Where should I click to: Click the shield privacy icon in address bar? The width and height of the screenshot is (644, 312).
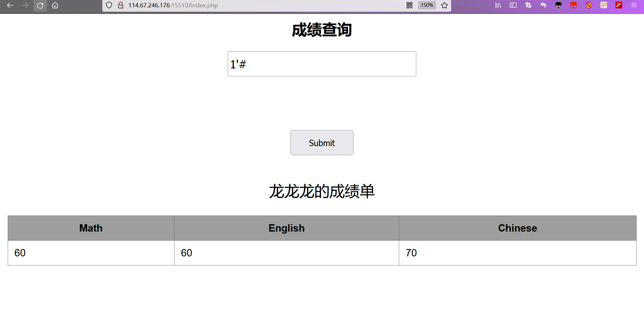point(109,5)
